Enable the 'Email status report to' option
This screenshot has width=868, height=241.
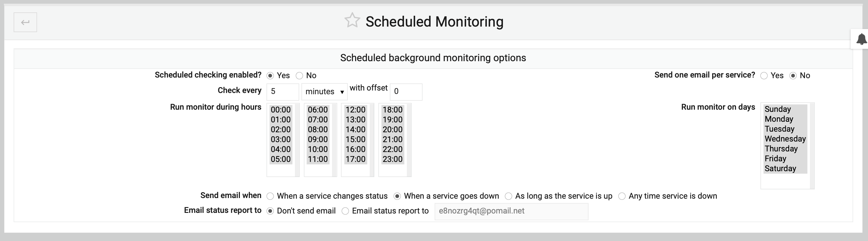[x=345, y=211]
